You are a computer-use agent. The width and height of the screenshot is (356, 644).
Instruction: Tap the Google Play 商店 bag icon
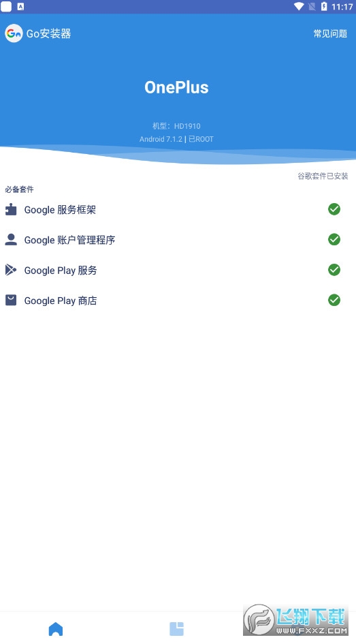[x=11, y=301]
